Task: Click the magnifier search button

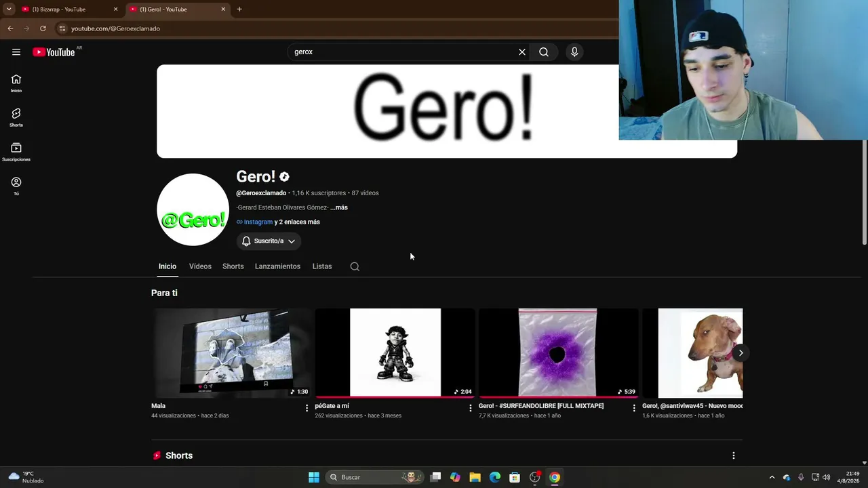Action: click(x=544, y=52)
